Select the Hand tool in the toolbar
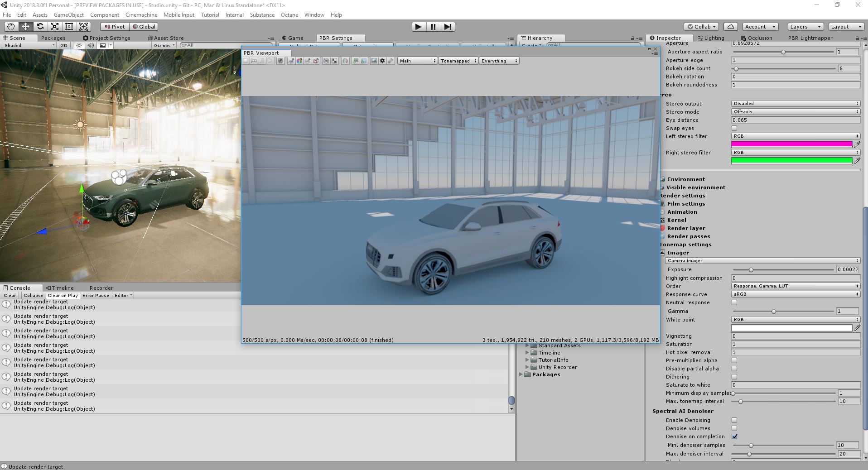 [x=11, y=27]
